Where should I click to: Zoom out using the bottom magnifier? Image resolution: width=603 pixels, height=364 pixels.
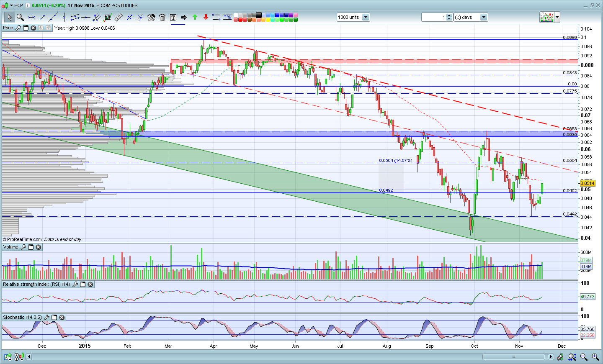584,357
